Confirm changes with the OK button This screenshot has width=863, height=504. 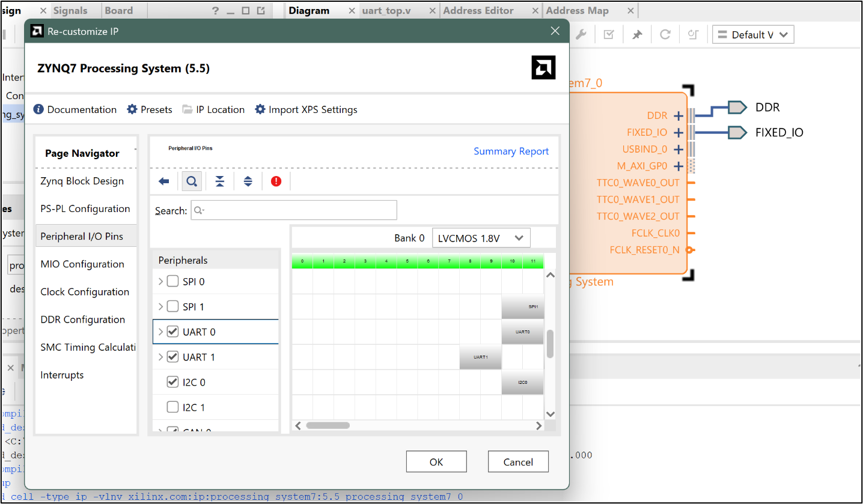[436, 461]
